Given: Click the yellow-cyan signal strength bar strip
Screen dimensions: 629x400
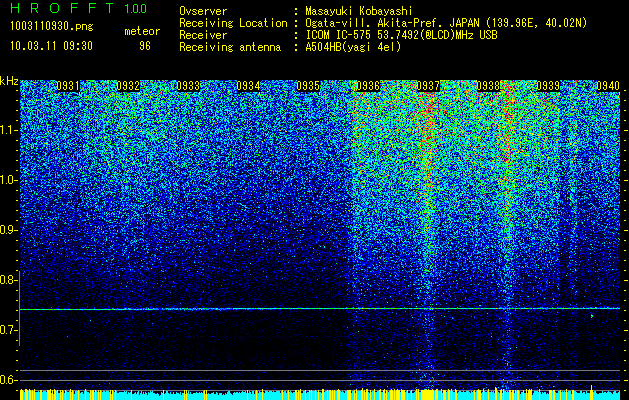Looking at the screenshot, I should (x=320, y=394).
